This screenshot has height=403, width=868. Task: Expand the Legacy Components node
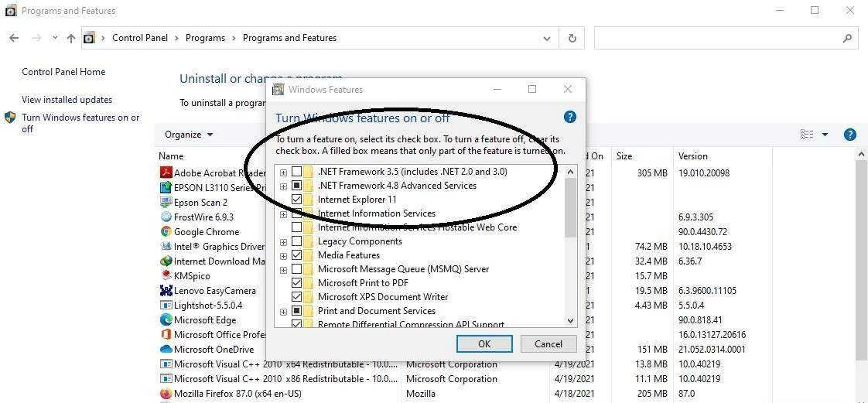coord(283,242)
